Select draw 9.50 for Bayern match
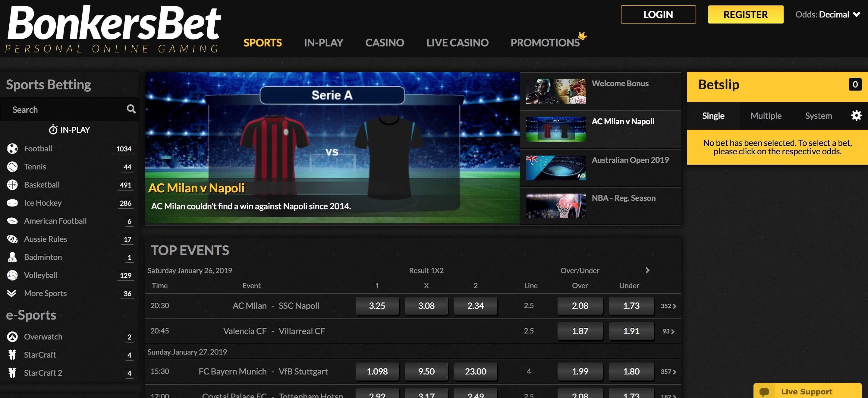 click(426, 371)
